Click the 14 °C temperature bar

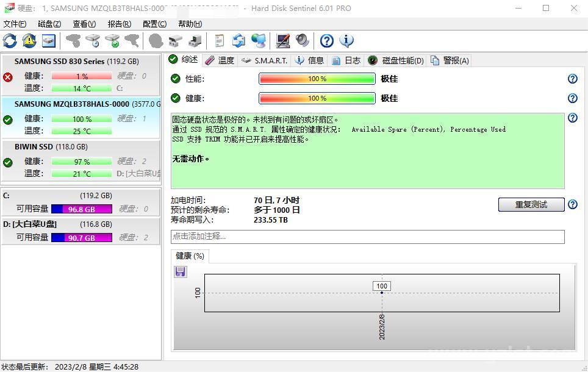point(81,88)
